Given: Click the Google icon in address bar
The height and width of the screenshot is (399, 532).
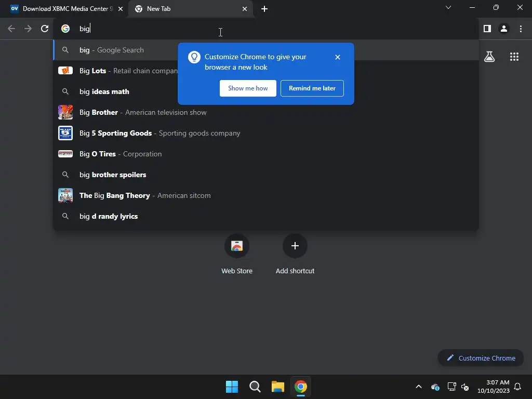Looking at the screenshot, I should tap(65, 29).
